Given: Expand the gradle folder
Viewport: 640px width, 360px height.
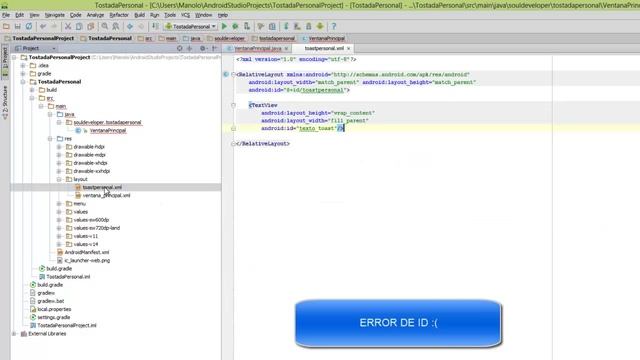Looking at the screenshot, I should [x=23, y=73].
